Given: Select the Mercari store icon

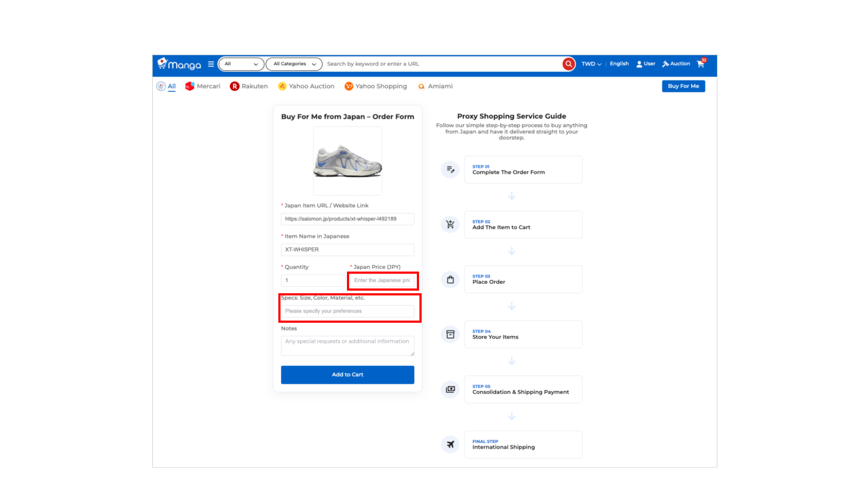Looking at the screenshot, I should [190, 86].
